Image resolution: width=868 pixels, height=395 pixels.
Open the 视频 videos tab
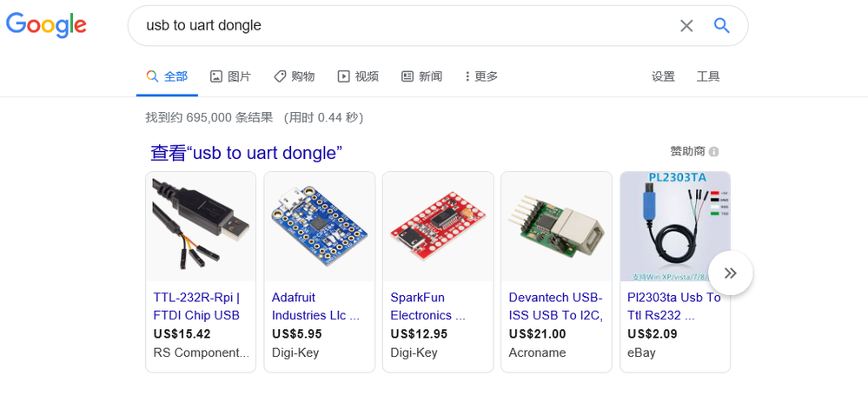pyautogui.click(x=358, y=76)
